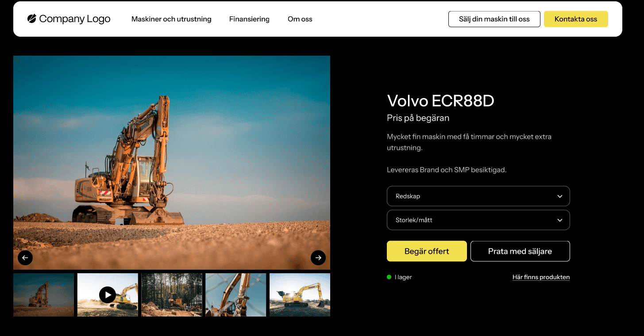
Task: Click the Company Logo icon
Action: click(32, 19)
